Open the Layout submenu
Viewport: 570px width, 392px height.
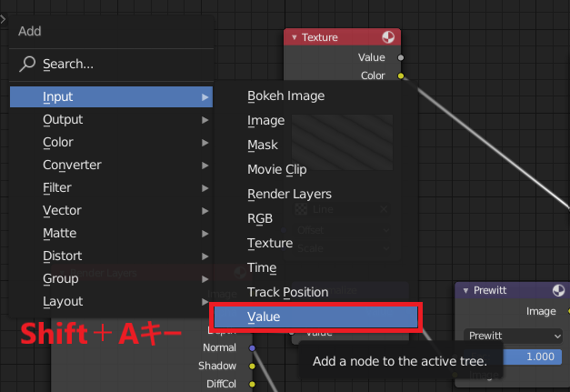click(x=111, y=301)
